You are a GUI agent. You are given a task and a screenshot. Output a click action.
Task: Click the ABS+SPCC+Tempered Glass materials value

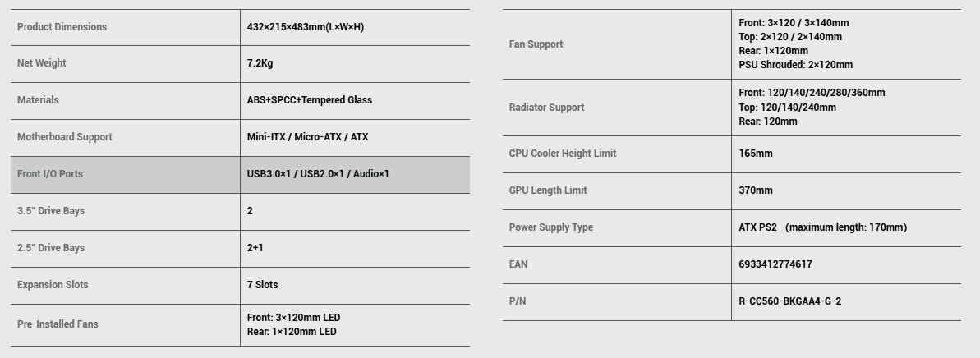pyautogui.click(x=309, y=100)
